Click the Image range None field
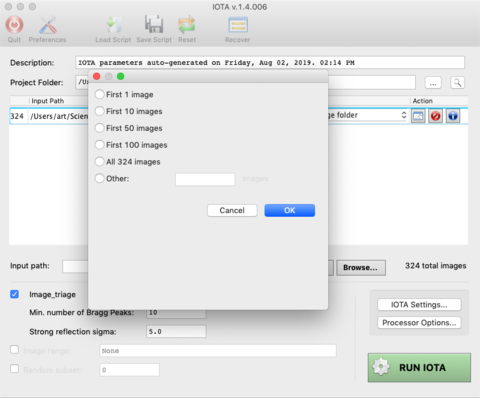This screenshot has height=398, width=480. tap(218, 351)
